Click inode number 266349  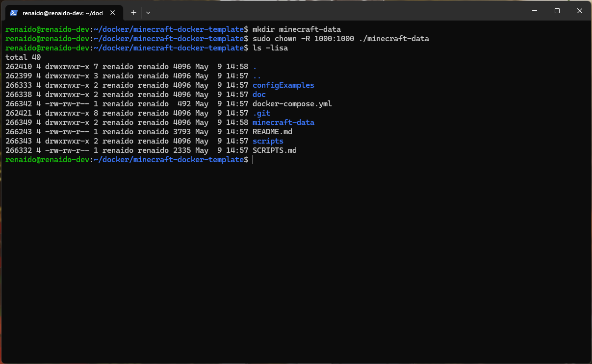(19, 122)
